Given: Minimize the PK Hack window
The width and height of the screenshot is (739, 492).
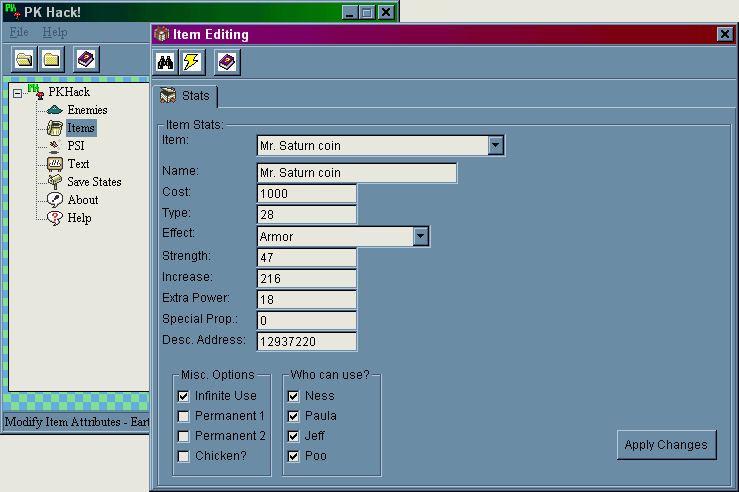Looking at the screenshot, I should pos(349,12).
